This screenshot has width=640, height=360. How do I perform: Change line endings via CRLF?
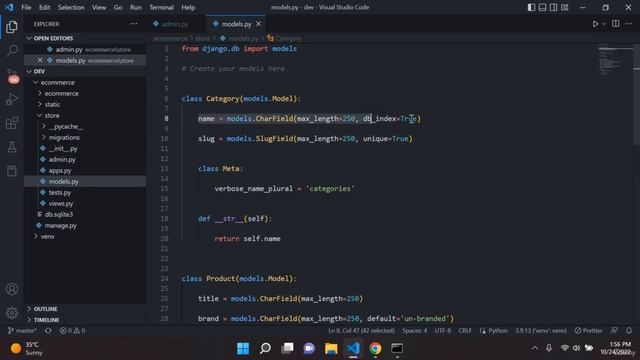(x=465, y=331)
